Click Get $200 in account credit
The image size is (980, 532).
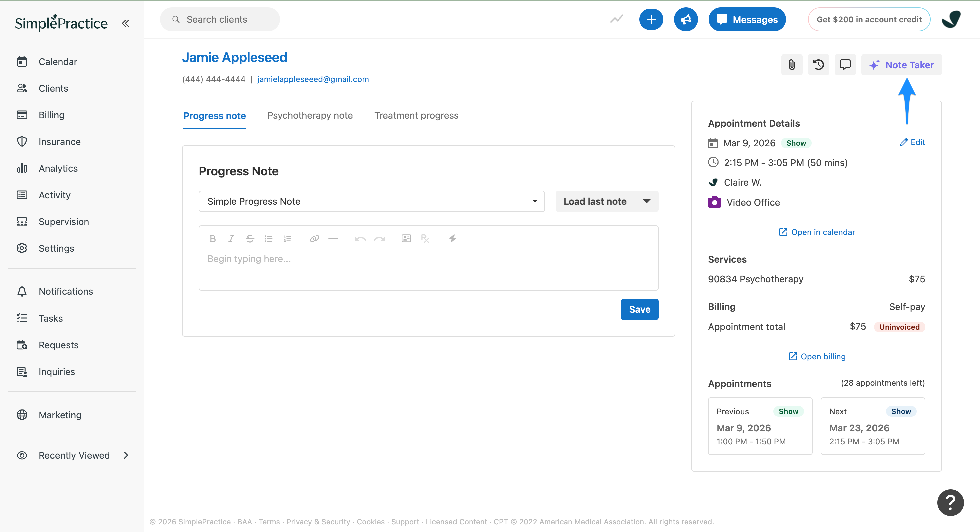point(869,19)
